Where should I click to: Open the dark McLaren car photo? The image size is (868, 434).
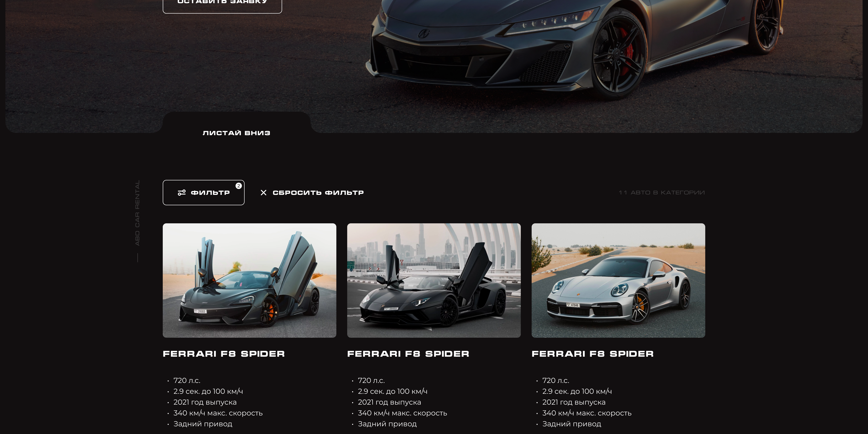point(249,280)
